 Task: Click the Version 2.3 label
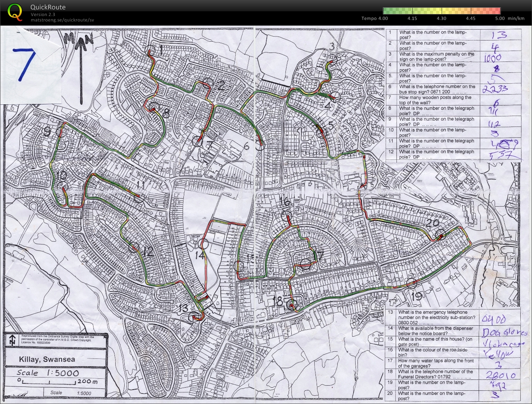[x=43, y=14]
